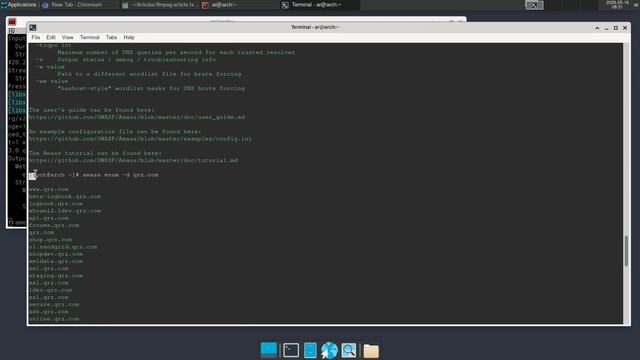Click the 'www.qrz.com' output line
640x360 pixels.
(x=49, y=189)
